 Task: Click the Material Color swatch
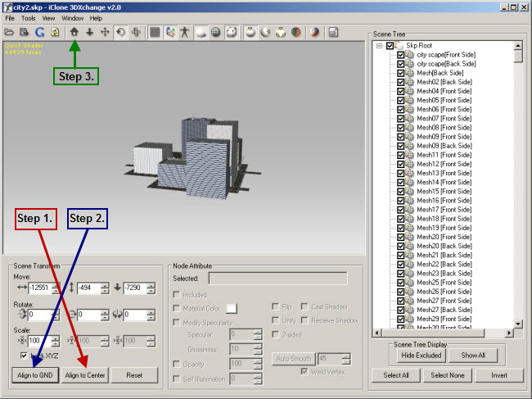click(232, 309)
